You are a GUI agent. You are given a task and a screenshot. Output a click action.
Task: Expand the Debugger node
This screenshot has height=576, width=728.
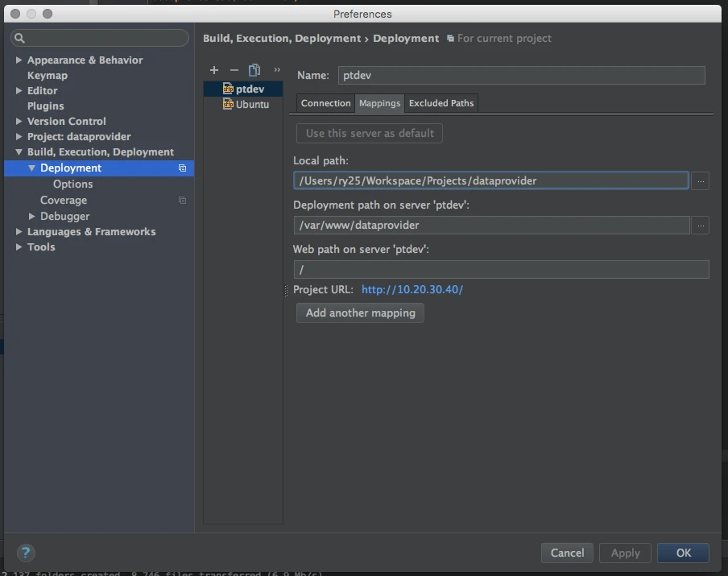pyautogui.click(x=31, y=216)
